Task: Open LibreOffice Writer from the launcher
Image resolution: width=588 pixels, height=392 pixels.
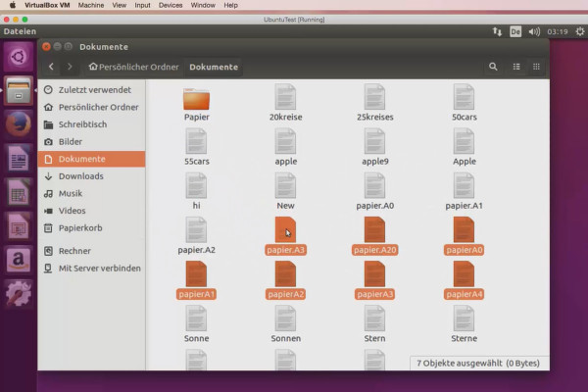Action: tap(19, 158)
